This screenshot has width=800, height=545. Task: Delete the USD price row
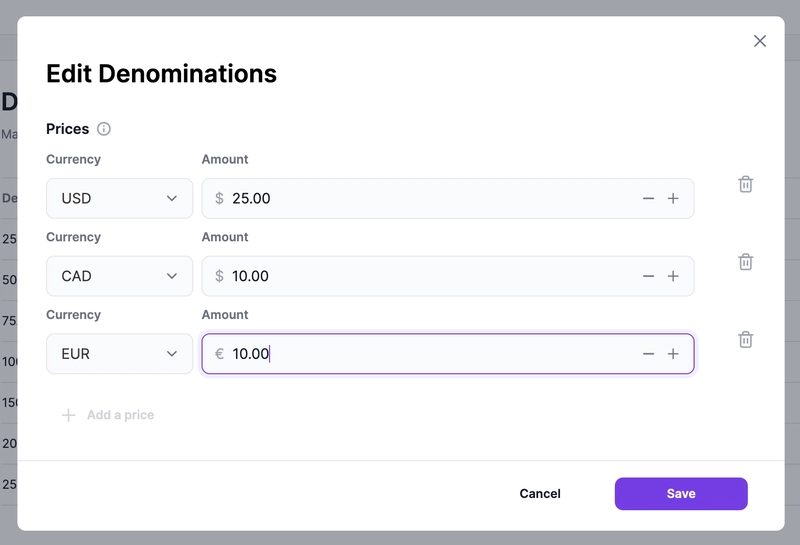[745, 184]
